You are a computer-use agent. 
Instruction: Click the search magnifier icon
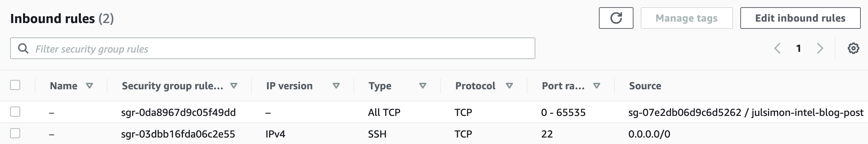23,49
